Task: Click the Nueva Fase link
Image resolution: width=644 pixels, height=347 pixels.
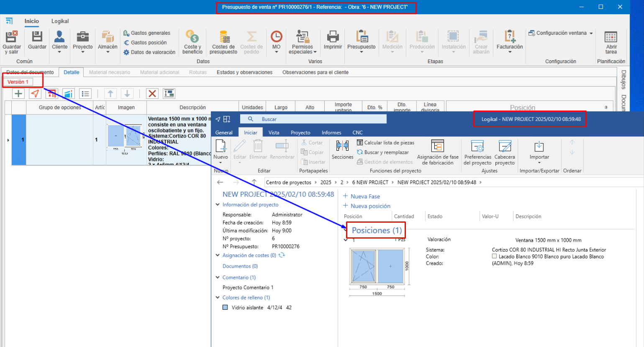Action: tap(362, 196)
